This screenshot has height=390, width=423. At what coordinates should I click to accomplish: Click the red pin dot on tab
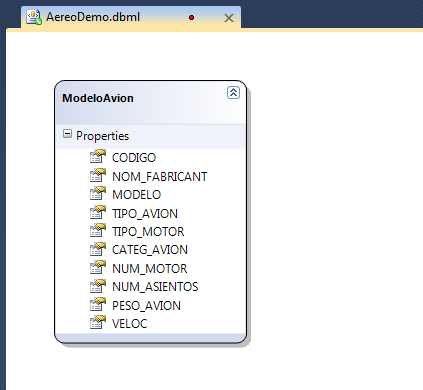tap(191, 17)
